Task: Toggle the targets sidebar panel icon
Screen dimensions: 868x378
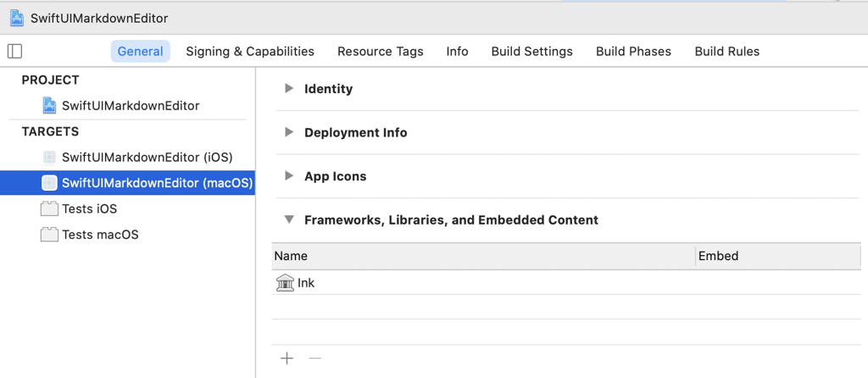Action: click(14, 51)
